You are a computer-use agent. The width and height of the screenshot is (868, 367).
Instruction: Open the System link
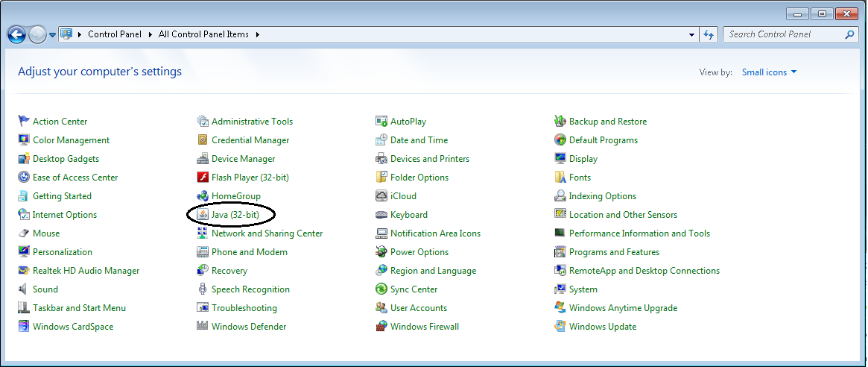[583, 289]
